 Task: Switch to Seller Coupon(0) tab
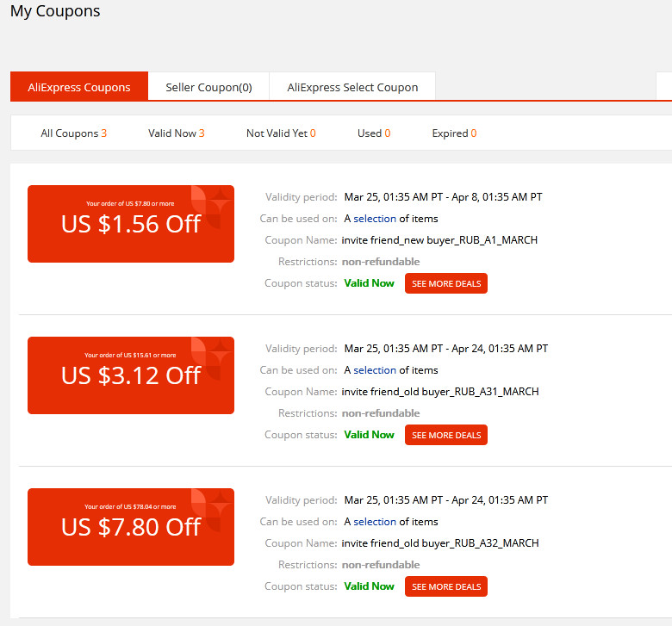pos(208,87)
